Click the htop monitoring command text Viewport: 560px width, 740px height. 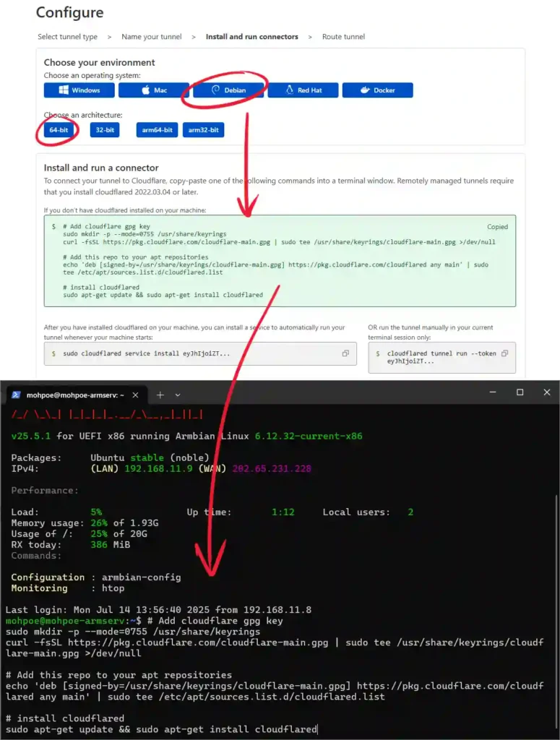pos(113,588)
